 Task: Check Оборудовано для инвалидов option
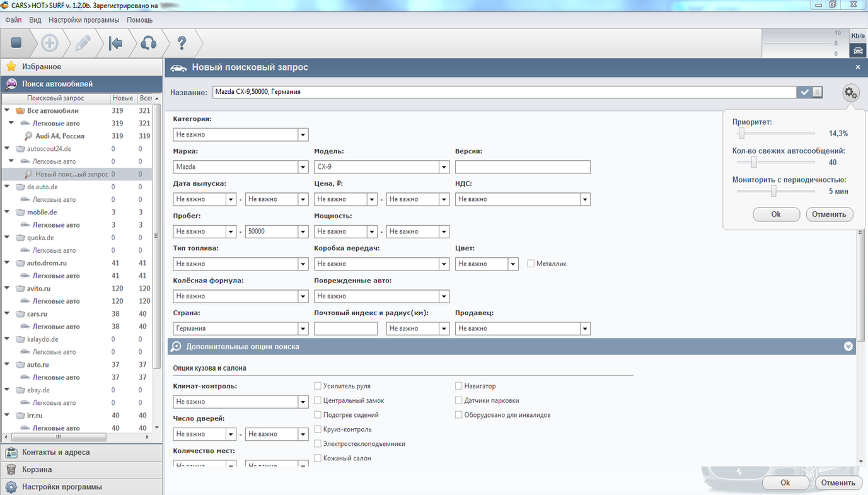click(459, 415)
